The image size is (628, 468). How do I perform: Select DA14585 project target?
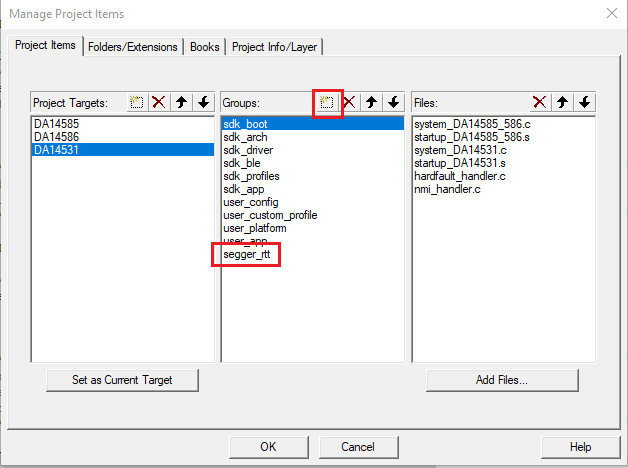tap(57, 124)
